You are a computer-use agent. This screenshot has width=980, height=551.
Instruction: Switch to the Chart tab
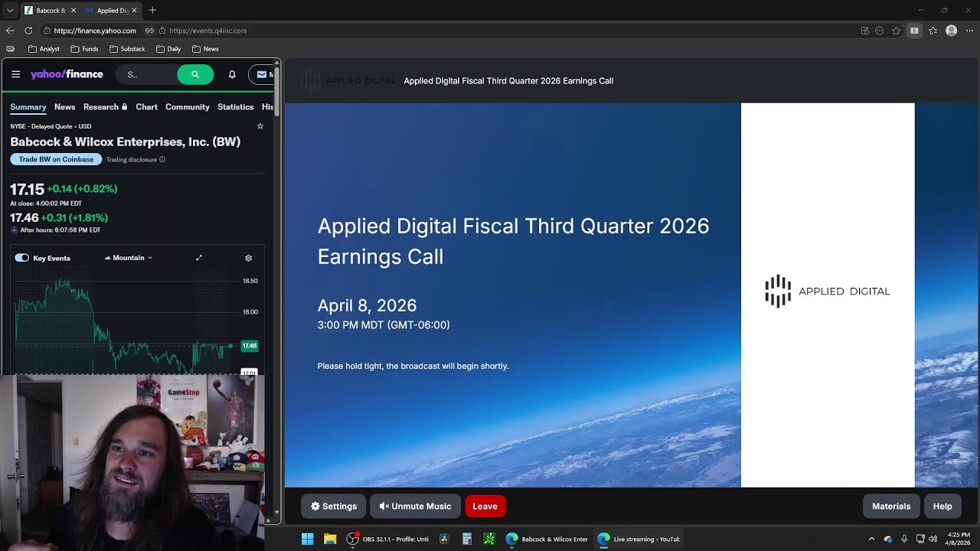coord(146,107)
